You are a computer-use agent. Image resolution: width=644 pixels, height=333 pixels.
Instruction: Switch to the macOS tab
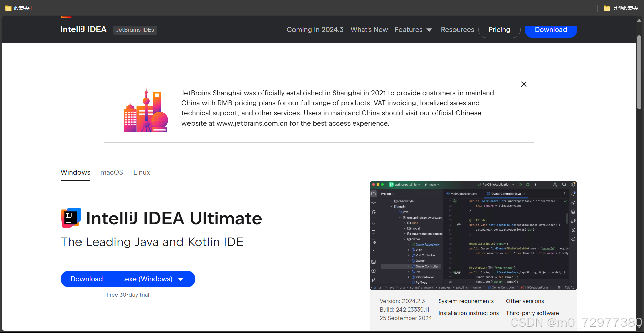pos(112,172)
